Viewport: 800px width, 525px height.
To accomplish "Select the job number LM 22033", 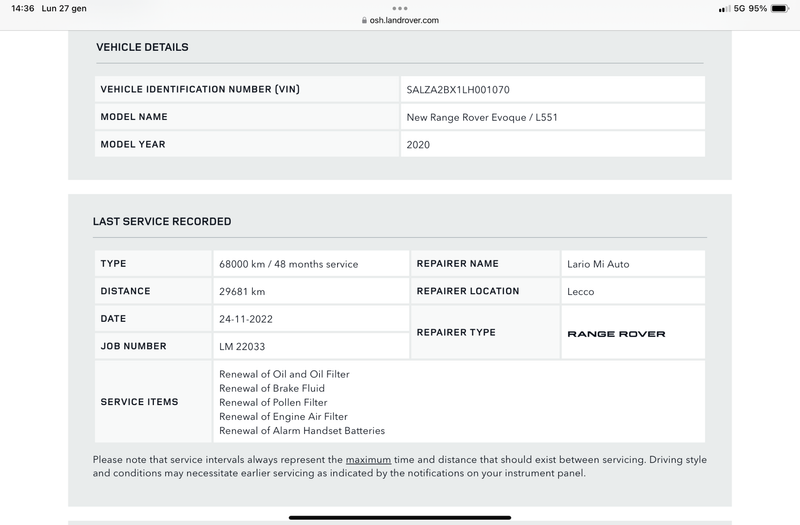I will click(242, 346).
